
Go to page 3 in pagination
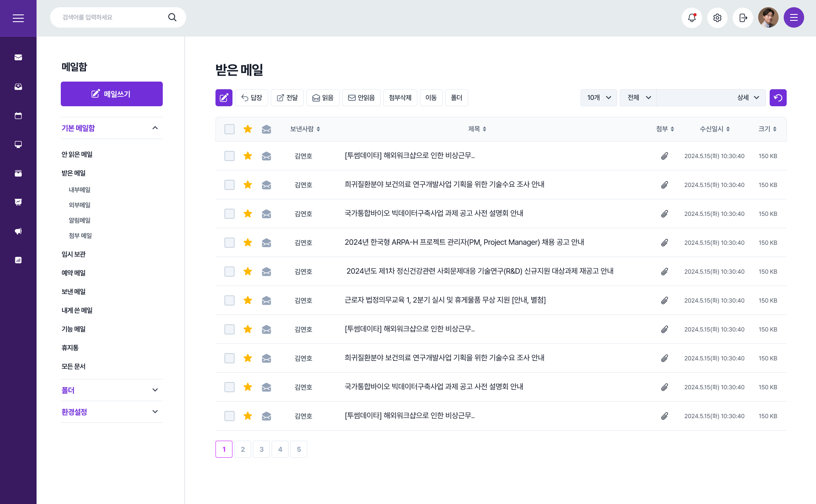coord(261,449)
